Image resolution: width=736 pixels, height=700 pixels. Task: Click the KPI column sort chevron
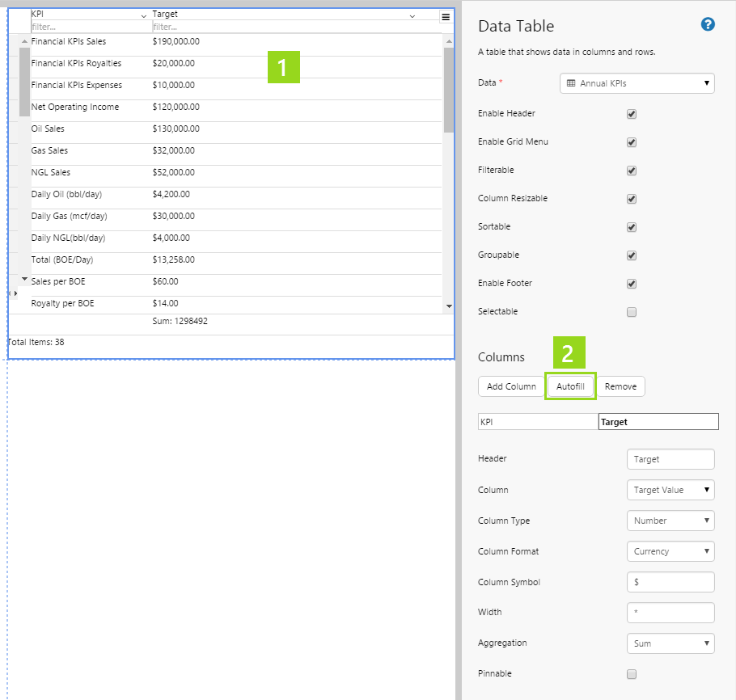coord(144,16)
